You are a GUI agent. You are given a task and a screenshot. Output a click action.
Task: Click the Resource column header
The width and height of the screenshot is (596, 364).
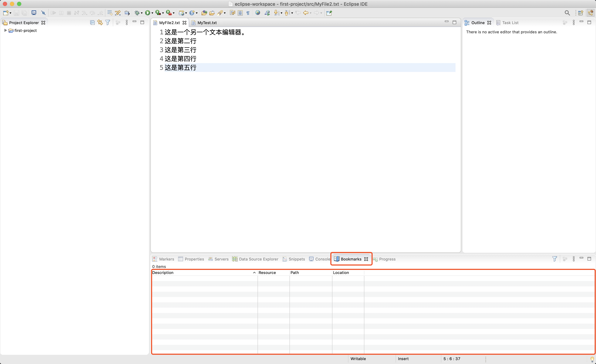coord(274,272)
